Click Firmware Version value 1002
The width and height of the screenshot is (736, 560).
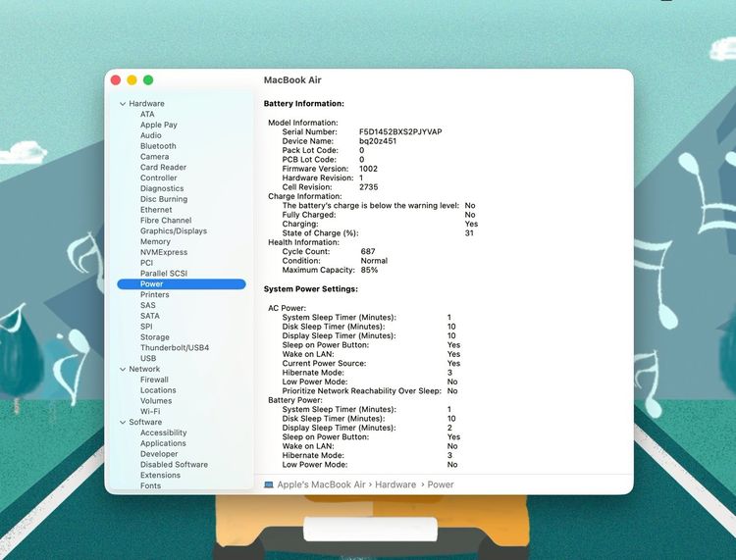pos(368,169)
